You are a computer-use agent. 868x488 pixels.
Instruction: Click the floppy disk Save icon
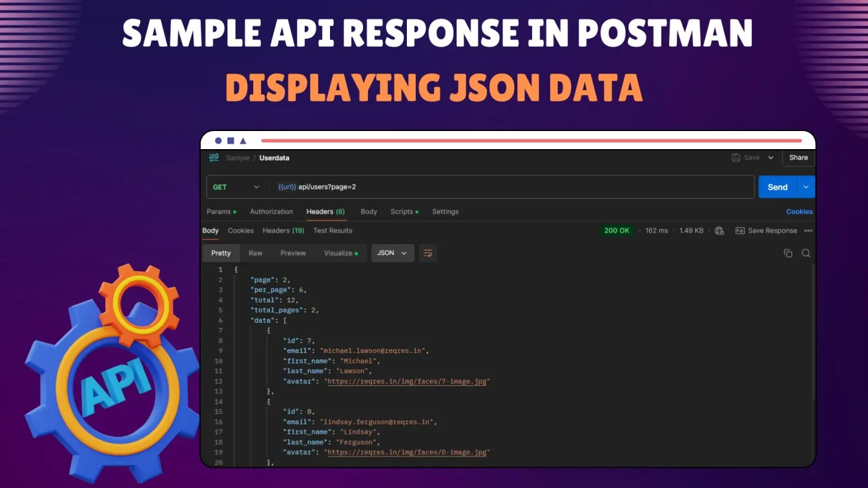[x=736, y=158]
